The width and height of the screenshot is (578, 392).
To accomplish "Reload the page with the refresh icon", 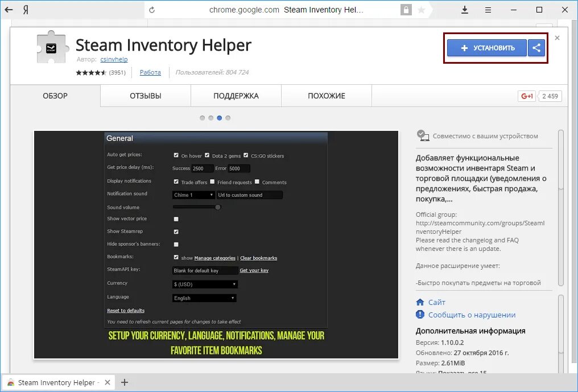I will click(x=151, y=10).
